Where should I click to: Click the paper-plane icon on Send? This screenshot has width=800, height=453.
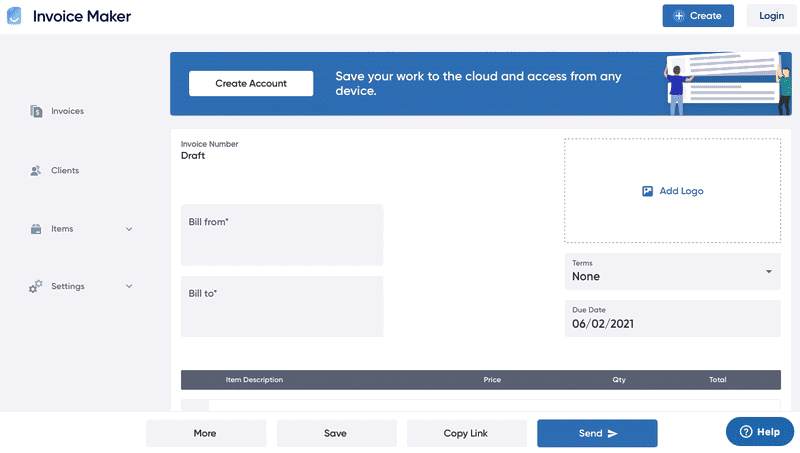(612, 434)
